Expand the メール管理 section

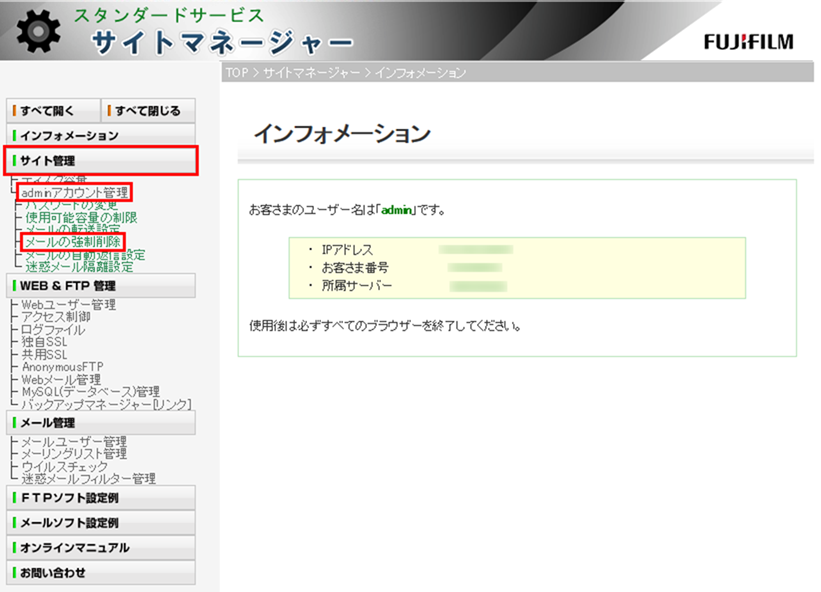100,422
